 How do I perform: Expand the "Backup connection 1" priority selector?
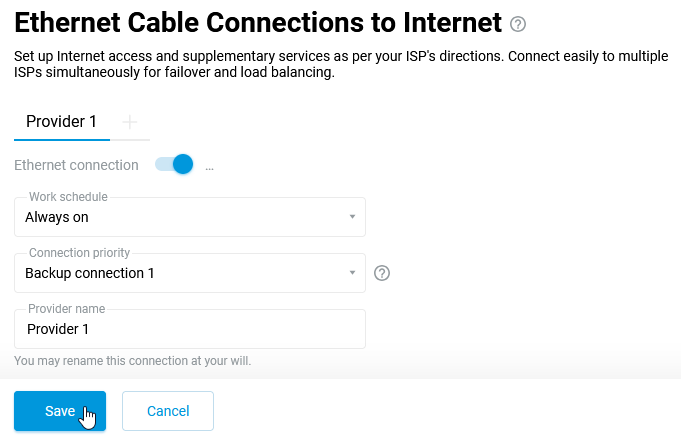[180, 273]
